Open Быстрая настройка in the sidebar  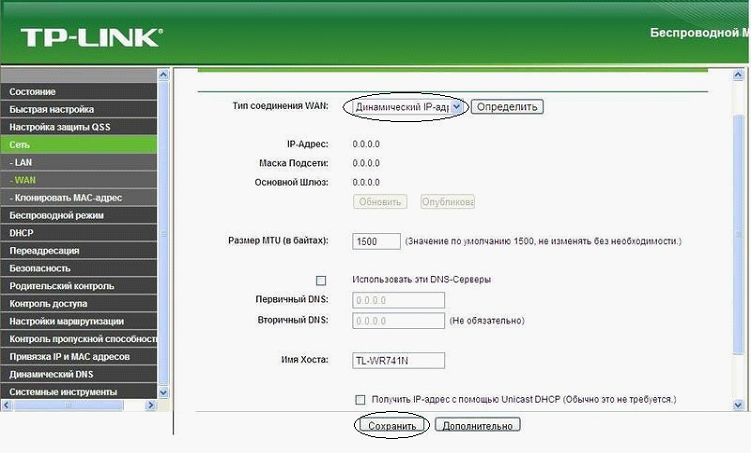(79, 109)
